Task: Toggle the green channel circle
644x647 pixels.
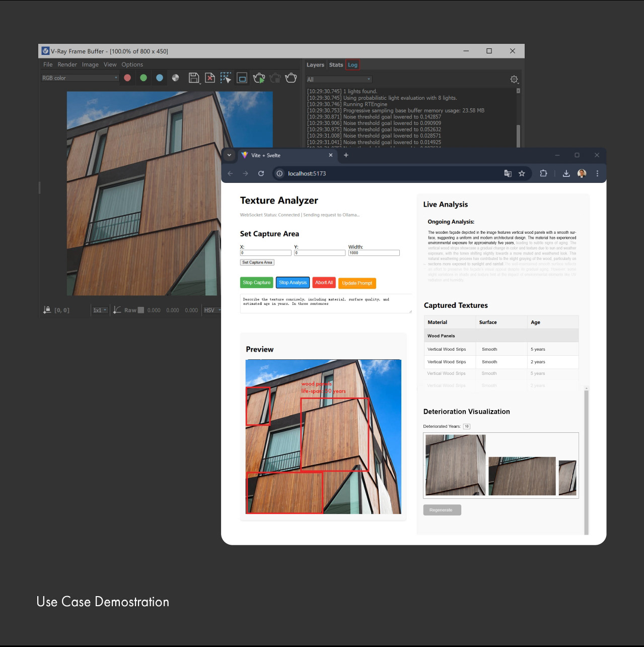Action: point(144,78)
